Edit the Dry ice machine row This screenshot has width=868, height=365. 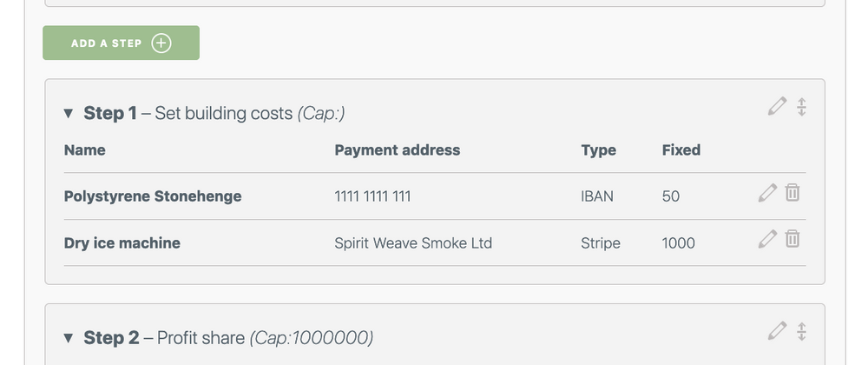coord(767,239)
